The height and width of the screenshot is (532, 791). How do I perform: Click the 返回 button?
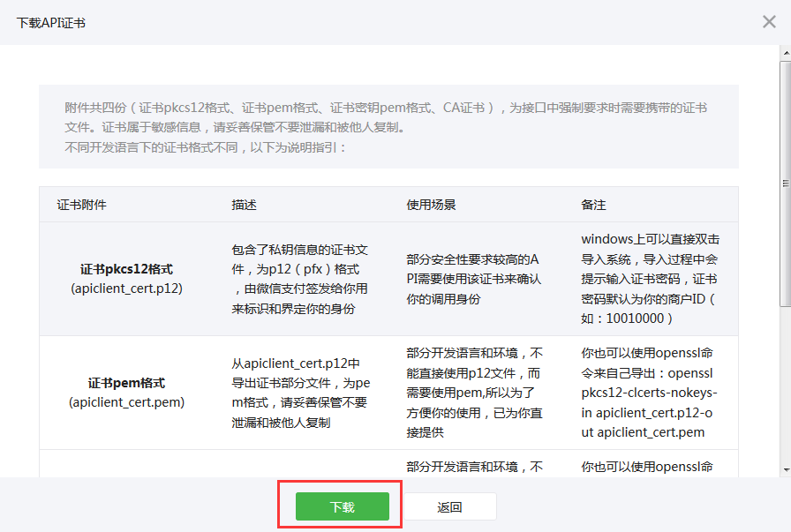450,507
